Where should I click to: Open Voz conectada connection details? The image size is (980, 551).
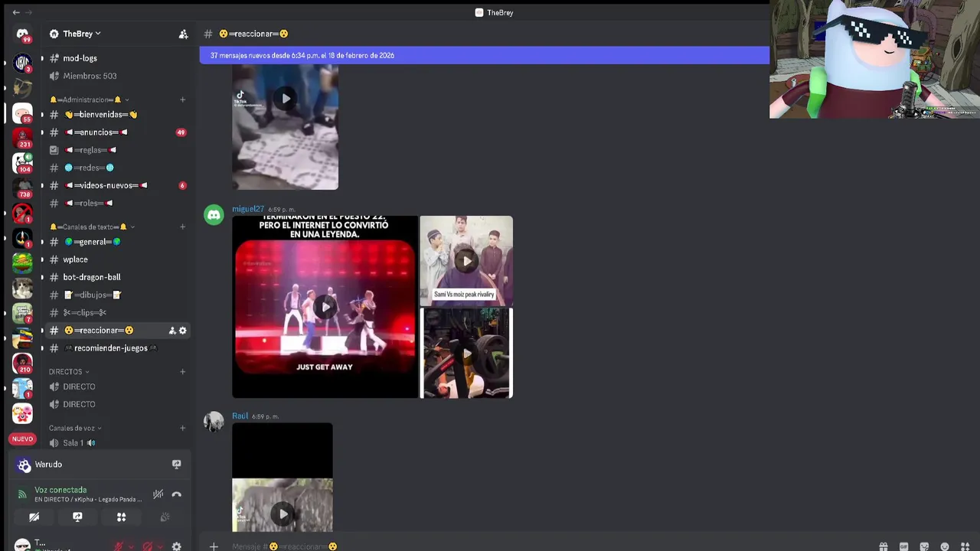click(x=60, y=490)
